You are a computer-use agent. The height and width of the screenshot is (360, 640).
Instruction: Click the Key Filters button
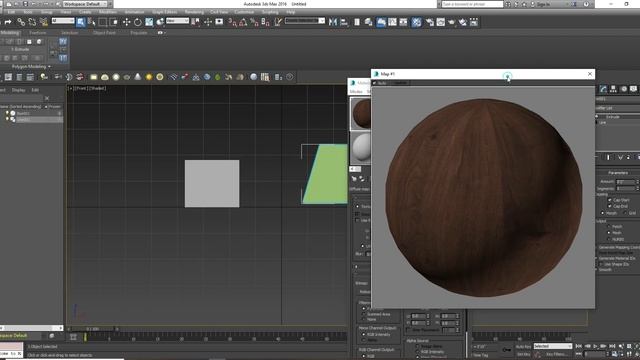click(556, 354)
